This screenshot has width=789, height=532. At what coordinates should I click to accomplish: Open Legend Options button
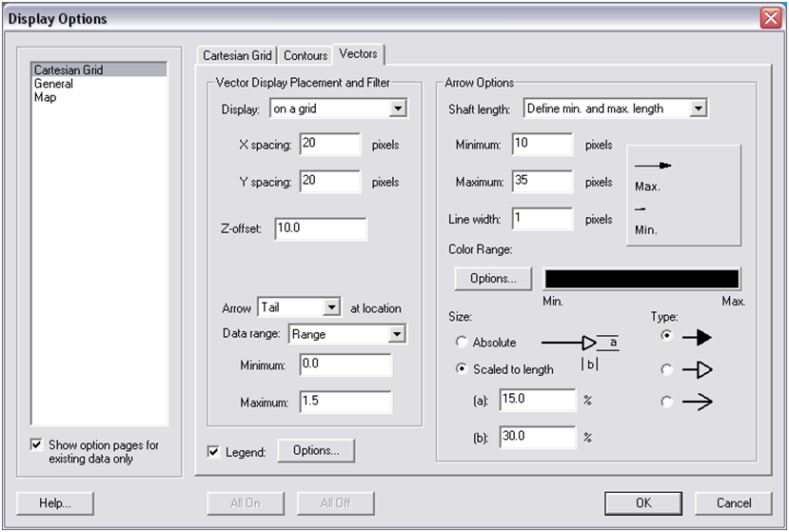pos(316,450)
